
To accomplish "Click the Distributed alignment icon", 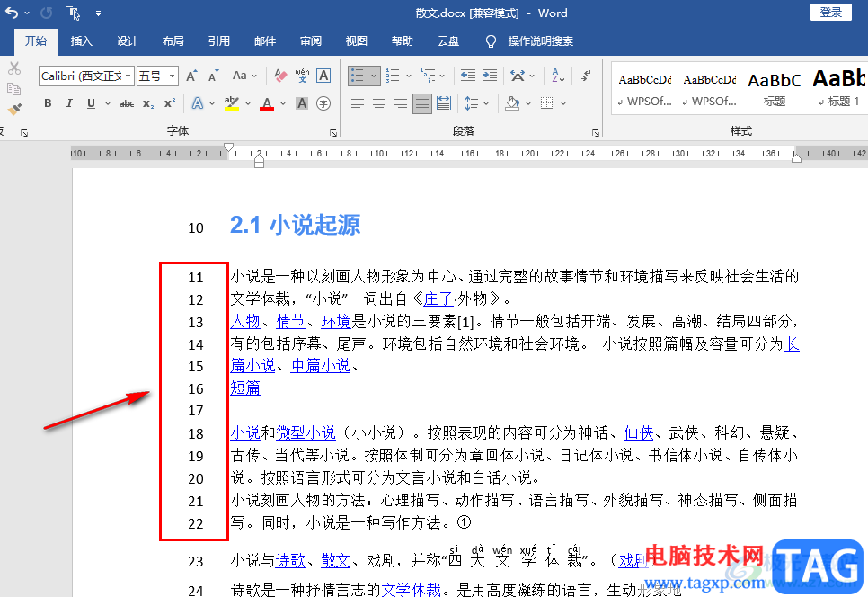I will 444,103.
